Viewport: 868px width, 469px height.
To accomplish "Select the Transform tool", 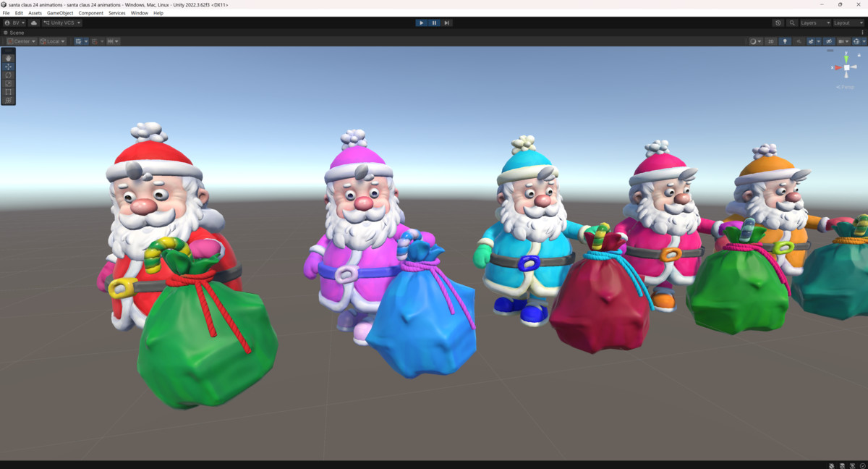I will [8, 100].
